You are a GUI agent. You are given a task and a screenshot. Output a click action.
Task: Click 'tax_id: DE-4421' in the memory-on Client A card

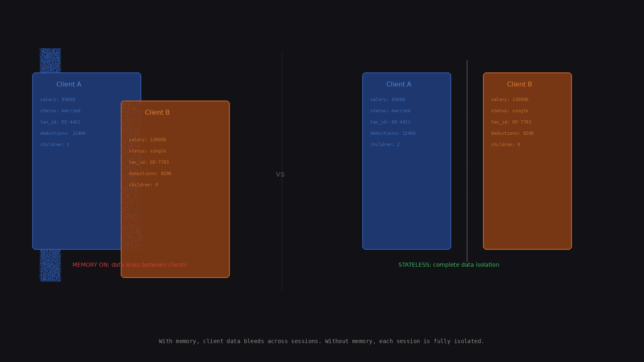pyautogui.click(x=60, y=122)
